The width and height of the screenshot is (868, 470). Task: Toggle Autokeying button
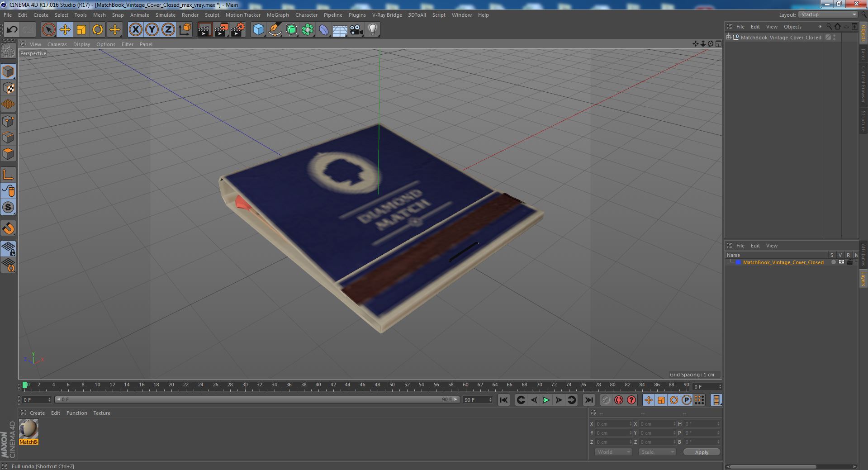coord(618,400)
